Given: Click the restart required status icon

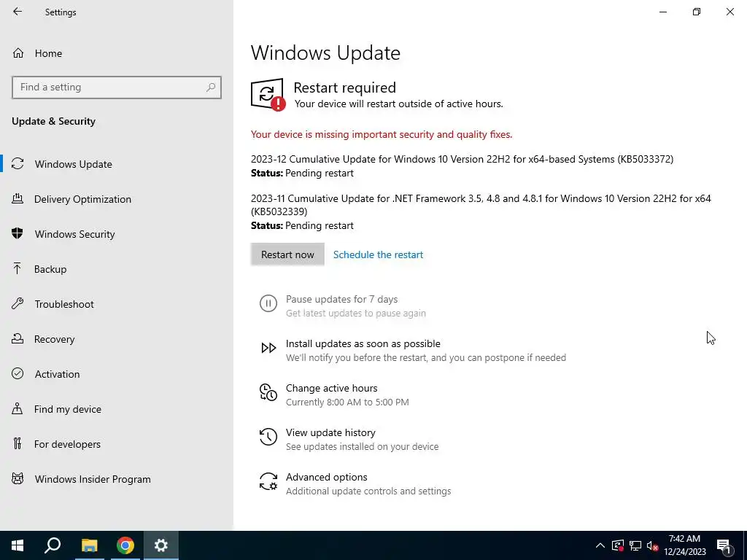Looking at the screenshot, I should click(x=268, y=95).
